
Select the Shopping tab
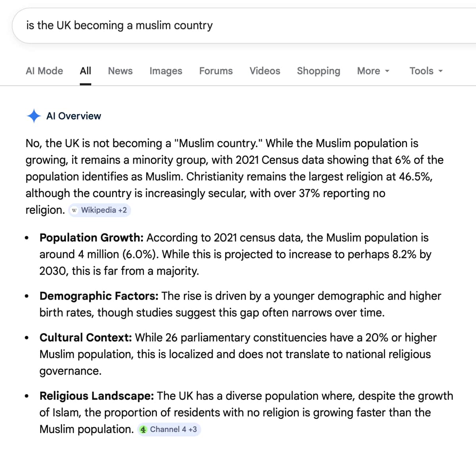(319, 71)
